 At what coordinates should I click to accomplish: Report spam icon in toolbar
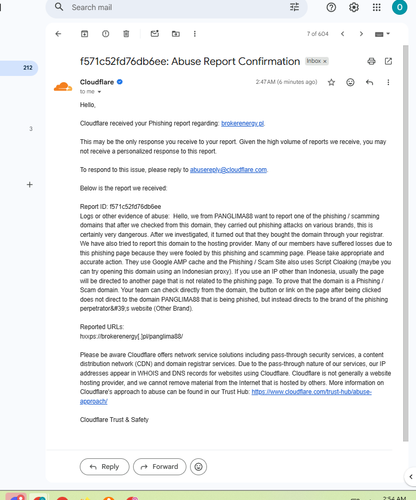click(x=105, y=34)
